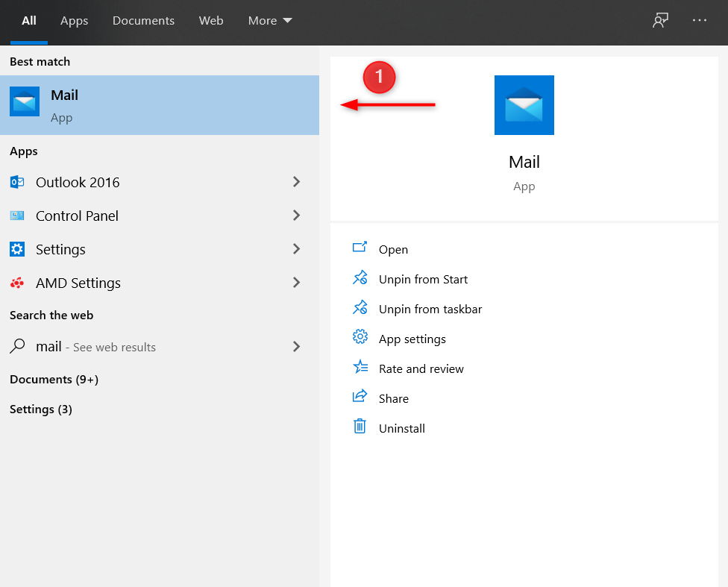
Task: Select Outlook 2016 result text
Action: click(x=78, y=182)
